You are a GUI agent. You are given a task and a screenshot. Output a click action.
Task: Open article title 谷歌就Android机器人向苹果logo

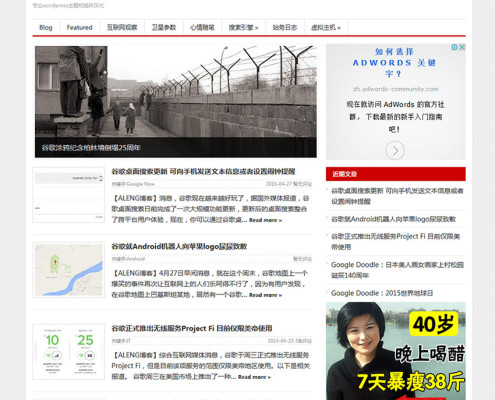pyautogui.click(x=179, y=246)
